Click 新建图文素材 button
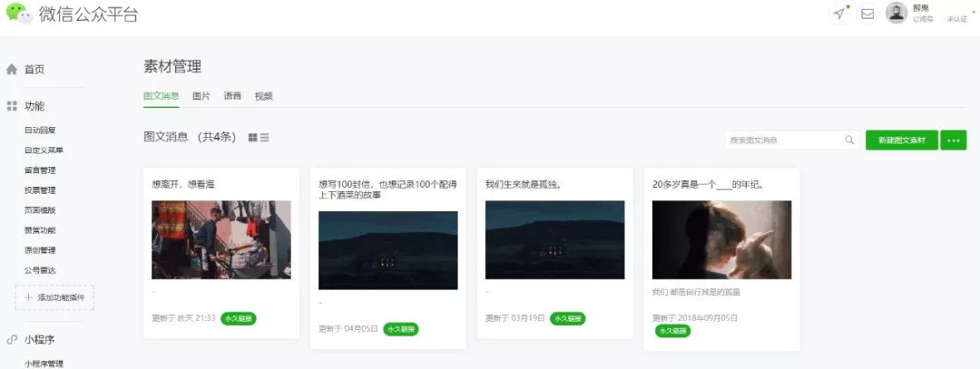The height and width of the screenshot is (369, 980). click(902, 140)
